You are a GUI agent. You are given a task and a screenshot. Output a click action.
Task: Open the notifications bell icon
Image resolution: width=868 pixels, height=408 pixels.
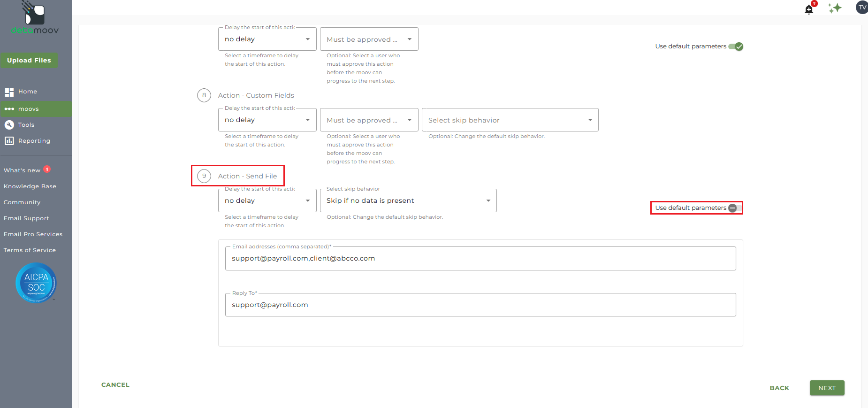coord(809,9)
